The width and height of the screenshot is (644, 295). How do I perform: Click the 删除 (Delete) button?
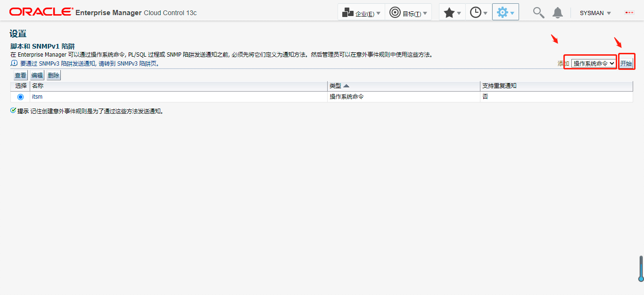(53, 76)
